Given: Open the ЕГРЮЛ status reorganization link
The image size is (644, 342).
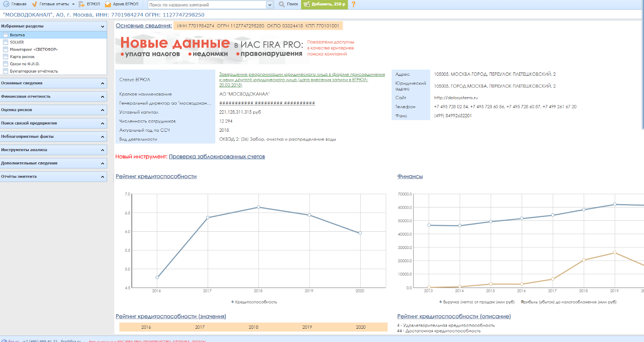Looking at the screenshot, I should point(302,79).
